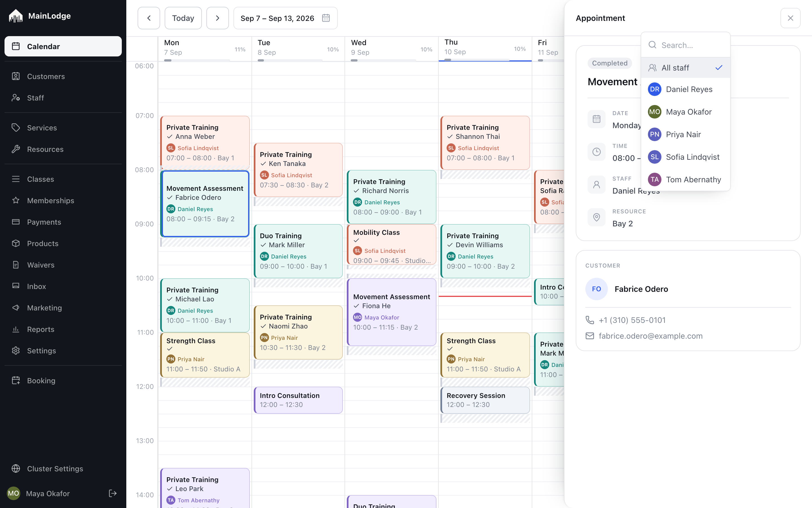The height and width of the screenshot is (508, 812).
Task: Close the Appointment panel
Action: click(791, 18)
